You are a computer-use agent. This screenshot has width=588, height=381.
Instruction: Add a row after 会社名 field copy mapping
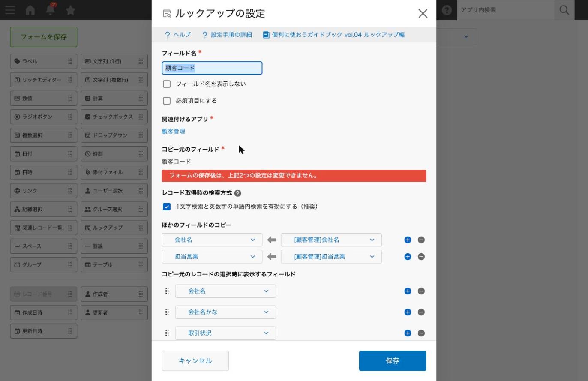pos(408,240)
